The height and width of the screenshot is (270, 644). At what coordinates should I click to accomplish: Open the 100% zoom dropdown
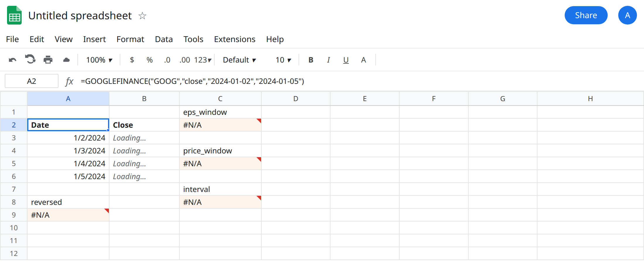point(99,60)
